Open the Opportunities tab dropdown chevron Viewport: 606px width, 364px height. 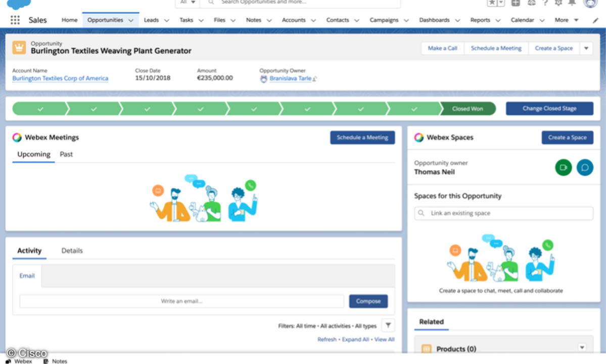(131, 21)
